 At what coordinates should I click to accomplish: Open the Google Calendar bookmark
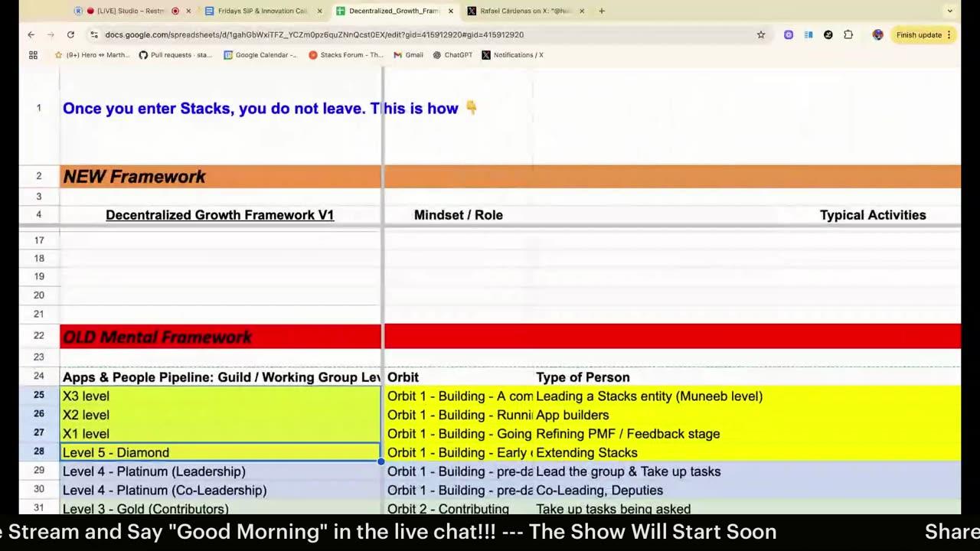[260, 55]
